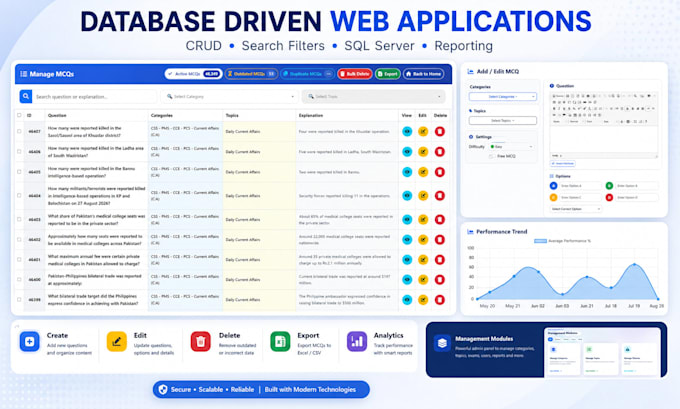Check the checkbox for row 46402
This screenshot has width=680, height=409.
19,239
